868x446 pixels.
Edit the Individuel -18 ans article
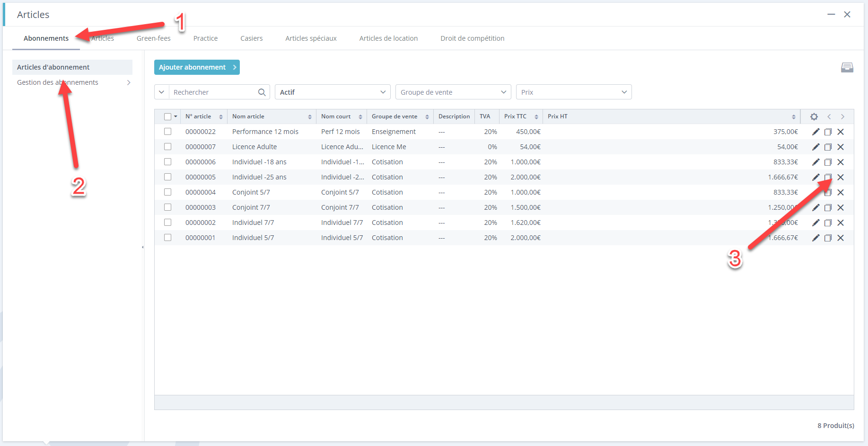(x=815, y=162)
